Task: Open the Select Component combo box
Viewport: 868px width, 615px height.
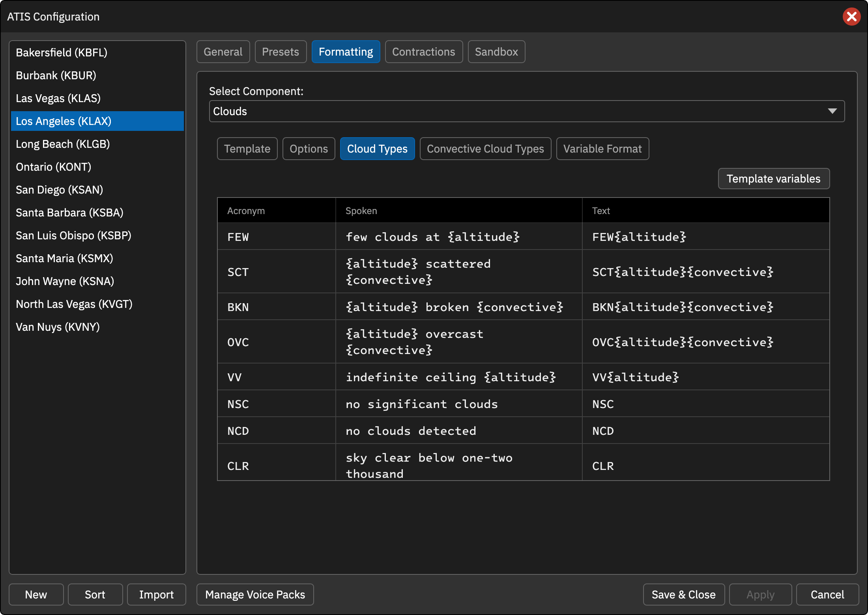Action: 527,111
